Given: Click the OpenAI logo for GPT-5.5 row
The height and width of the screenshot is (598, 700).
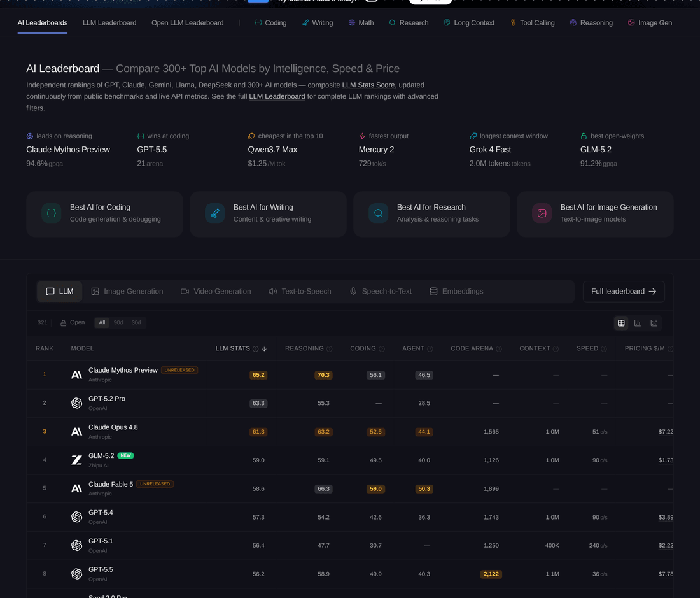Looking at the screenshot, I should tap(77, 574).
